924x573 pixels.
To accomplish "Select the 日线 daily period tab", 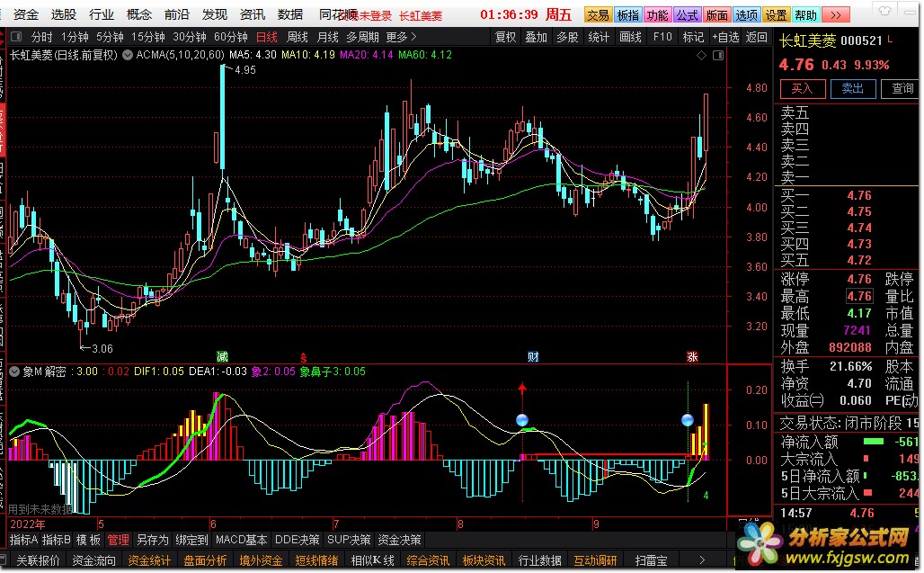I will point(267,37).
